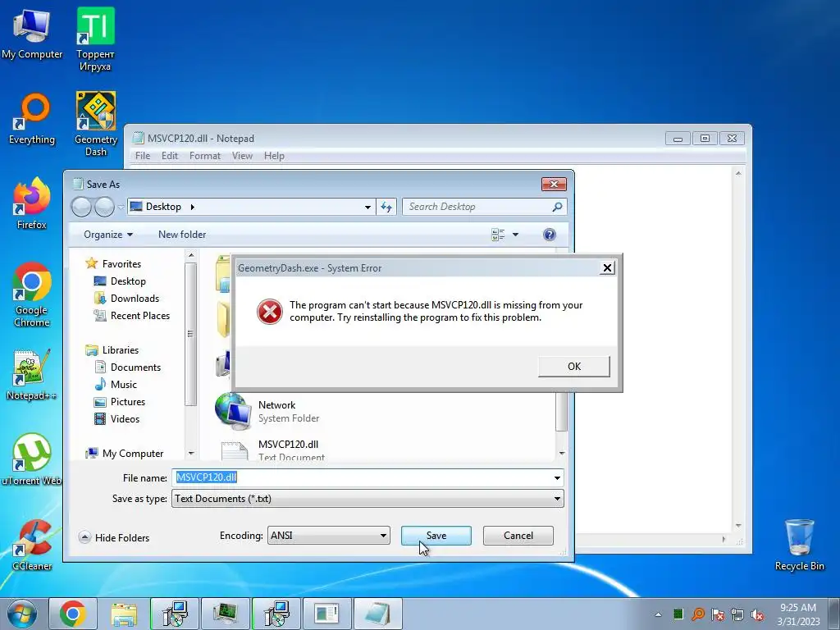
Task: Select Recent Places under Favorites
Action: pos(132,316)
